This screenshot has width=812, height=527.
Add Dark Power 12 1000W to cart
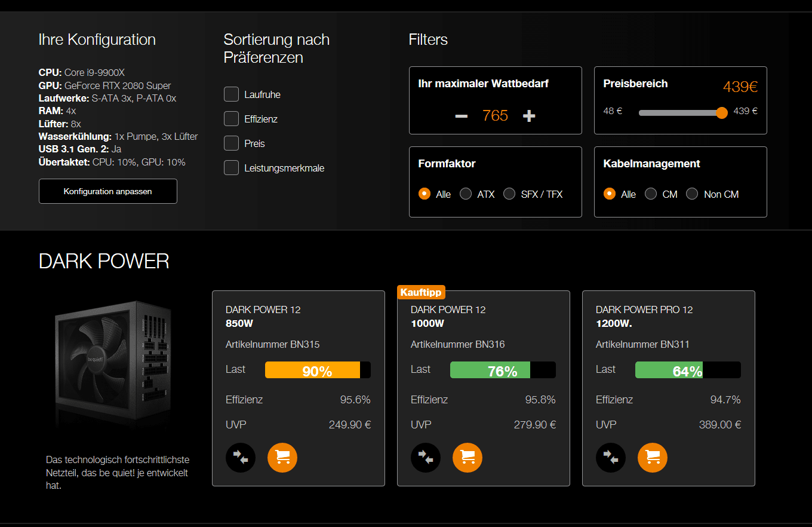pyautogui.click(x=467, y=458)
